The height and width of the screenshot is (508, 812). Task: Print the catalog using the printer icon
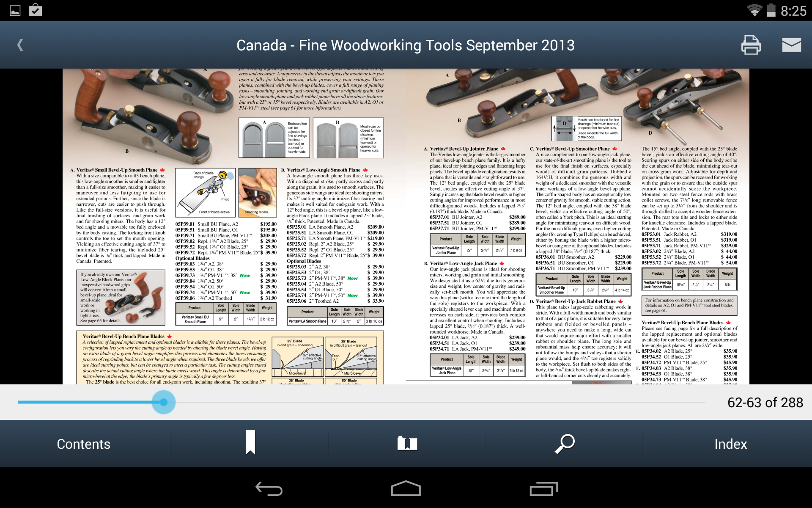pyautogui.click(x=751, y=45)
